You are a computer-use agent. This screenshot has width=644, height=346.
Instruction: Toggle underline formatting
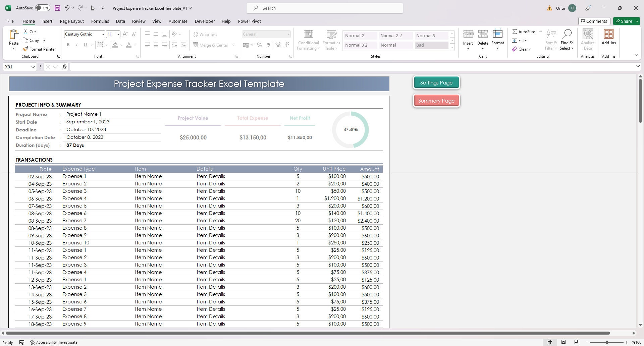tap(85, 45)
